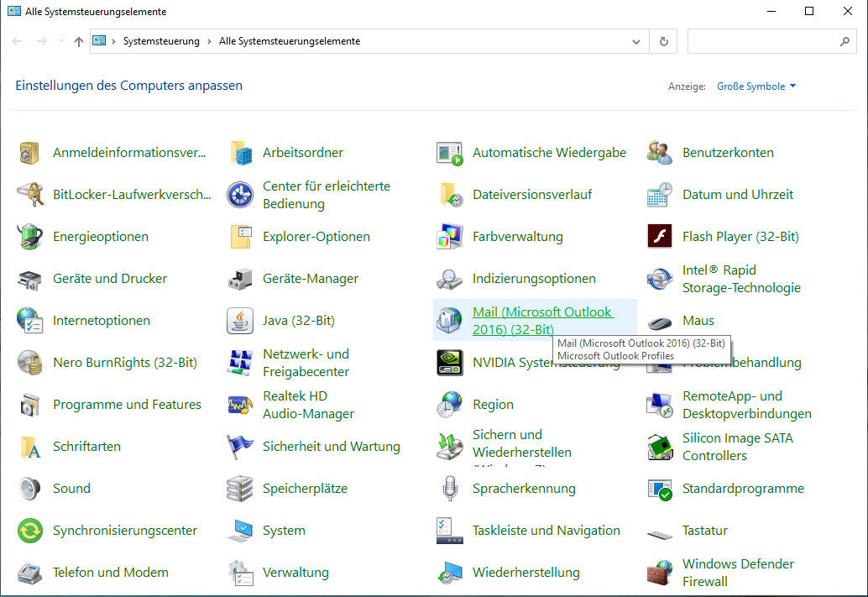Viewport: 868px width, 597px height.
Task: Open Taskleiste und Navigation link
Action: 546,531
